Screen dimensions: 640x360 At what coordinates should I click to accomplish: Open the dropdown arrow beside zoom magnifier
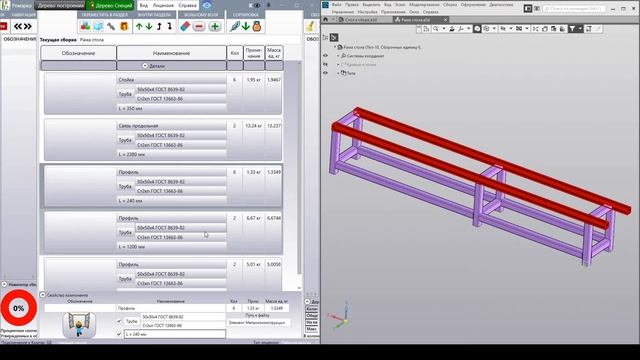(x=444, y=29)
